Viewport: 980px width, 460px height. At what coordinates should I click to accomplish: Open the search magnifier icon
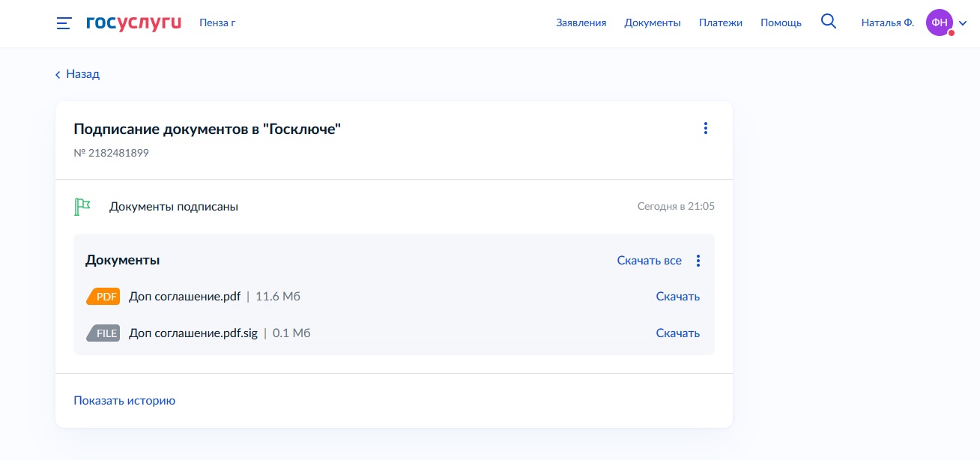pyautogui.click(x=829, y=22)
